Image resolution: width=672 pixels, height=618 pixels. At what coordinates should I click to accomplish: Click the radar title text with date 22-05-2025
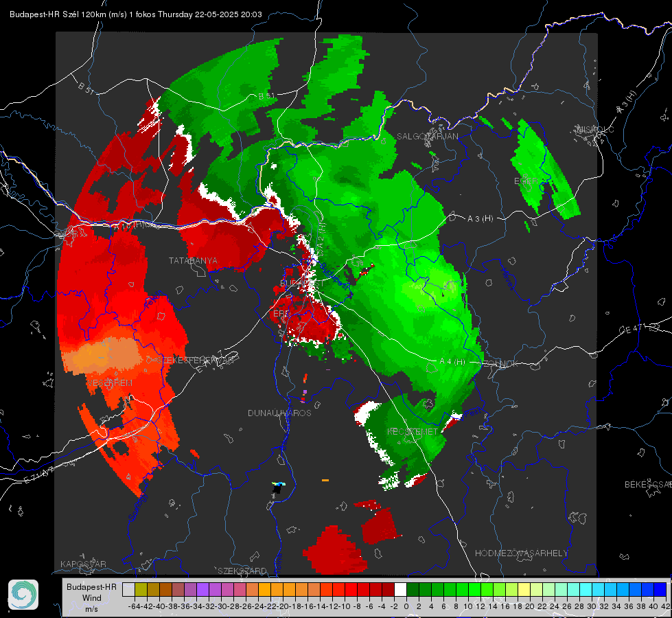(x=136, y=14)
